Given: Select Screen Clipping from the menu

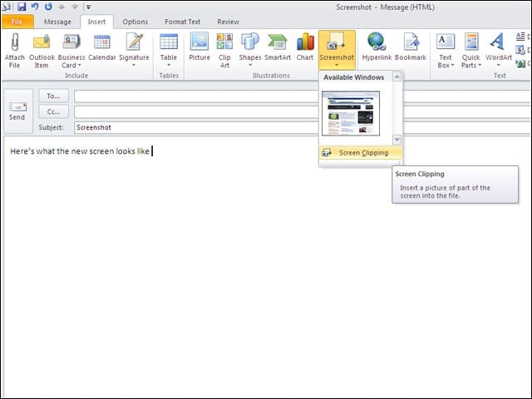Looking at the screenshot, I should click(x=360, y=153).
